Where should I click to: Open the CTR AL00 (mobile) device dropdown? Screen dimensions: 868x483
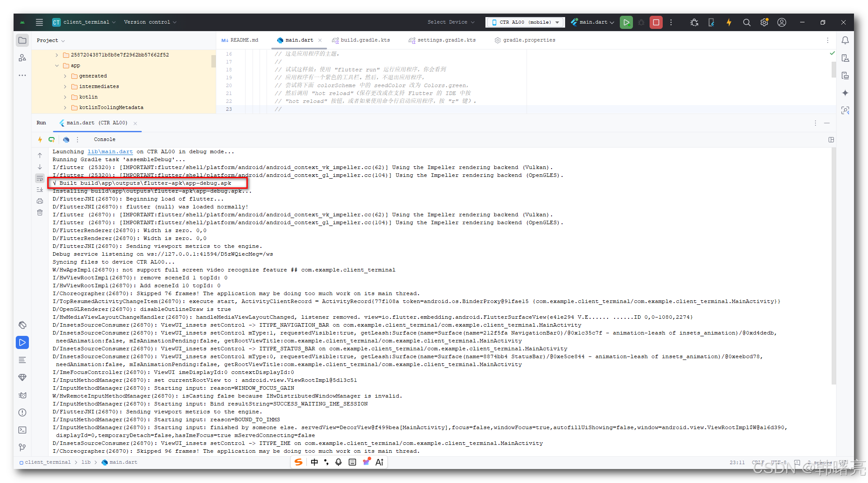tap(525, 22)
